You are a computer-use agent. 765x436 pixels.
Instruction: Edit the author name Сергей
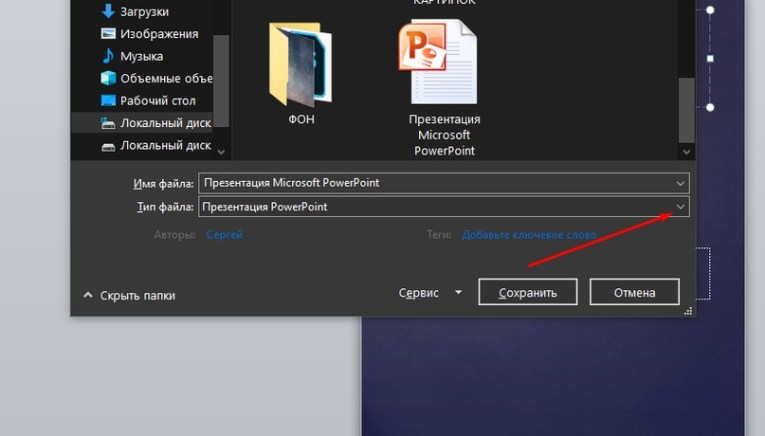pyautogui.click(x=224, y=235)
